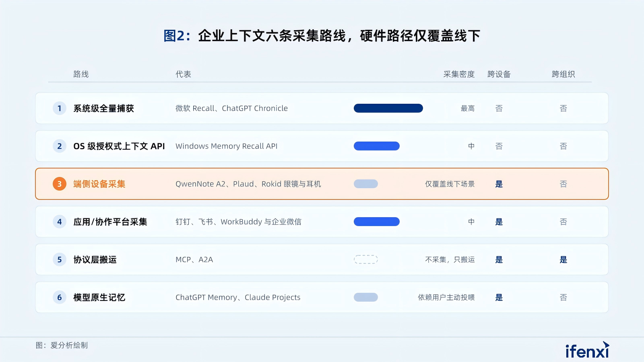
Task: Click the 依赖用户主动投喂 label
Action: pos(446,297)
